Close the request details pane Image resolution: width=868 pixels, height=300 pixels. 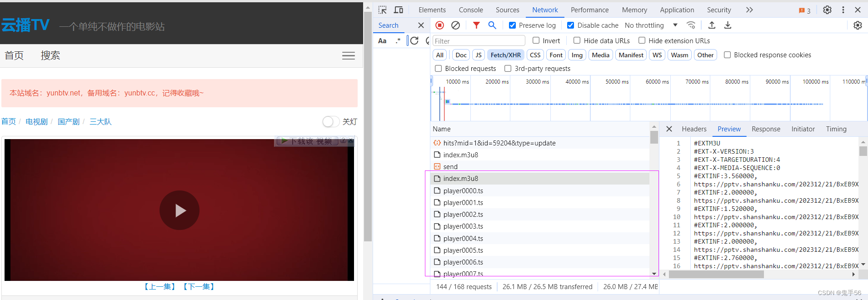669,129
